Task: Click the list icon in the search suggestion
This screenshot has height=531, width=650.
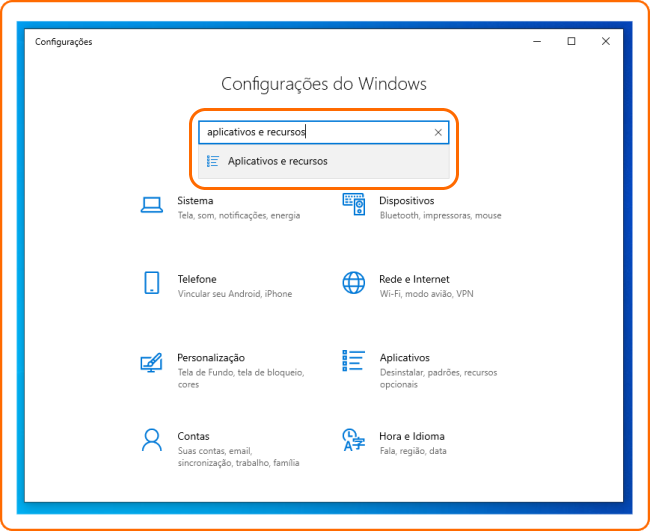Action: (213, 161)
